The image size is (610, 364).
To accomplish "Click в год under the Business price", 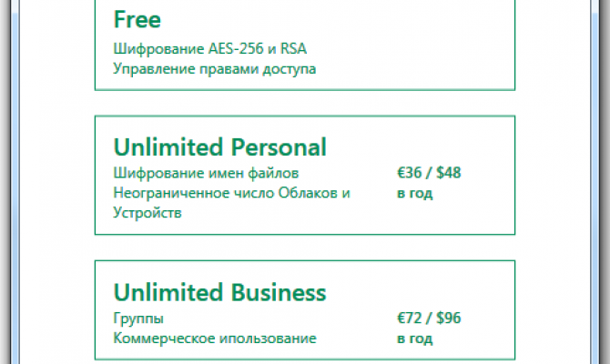I will pyautogui.click(x=414, y=339).
